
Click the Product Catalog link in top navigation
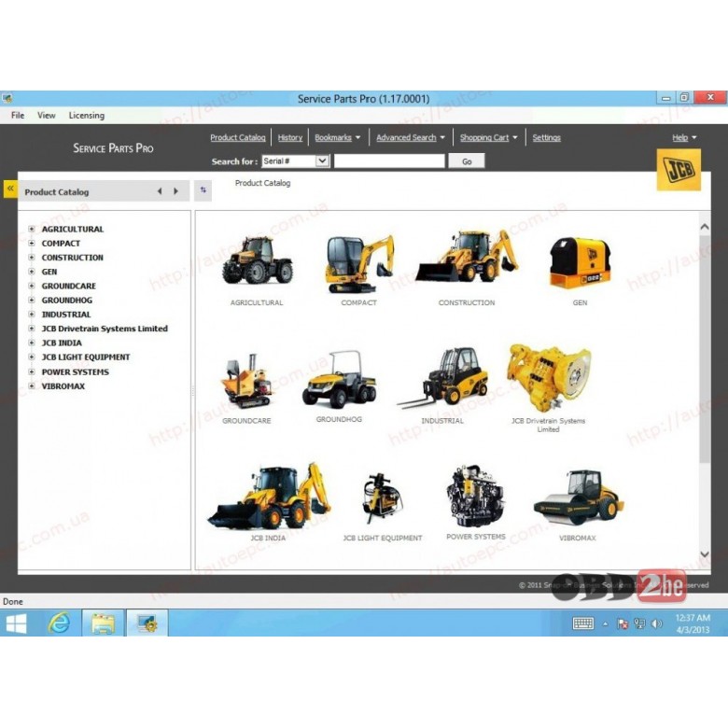pos(238,137)
